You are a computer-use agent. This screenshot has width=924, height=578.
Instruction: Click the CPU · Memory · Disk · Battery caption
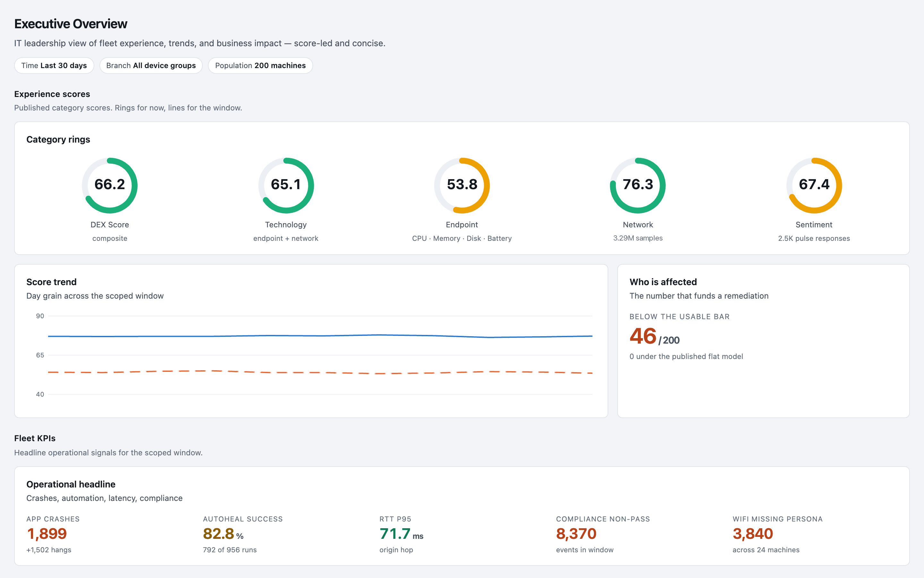pos(462,239)
